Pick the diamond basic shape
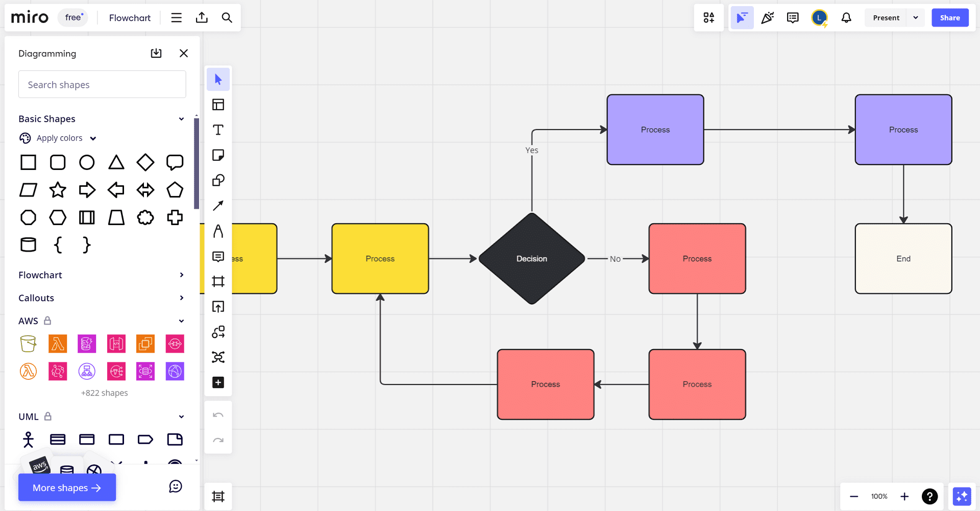The image size is (980, 511). [x=145, y=162]
